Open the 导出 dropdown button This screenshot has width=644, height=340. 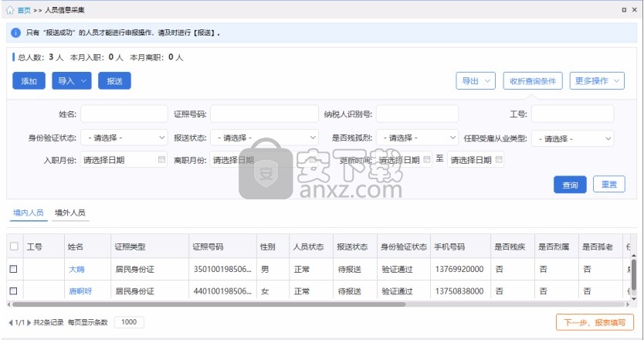tap(476, 80)
